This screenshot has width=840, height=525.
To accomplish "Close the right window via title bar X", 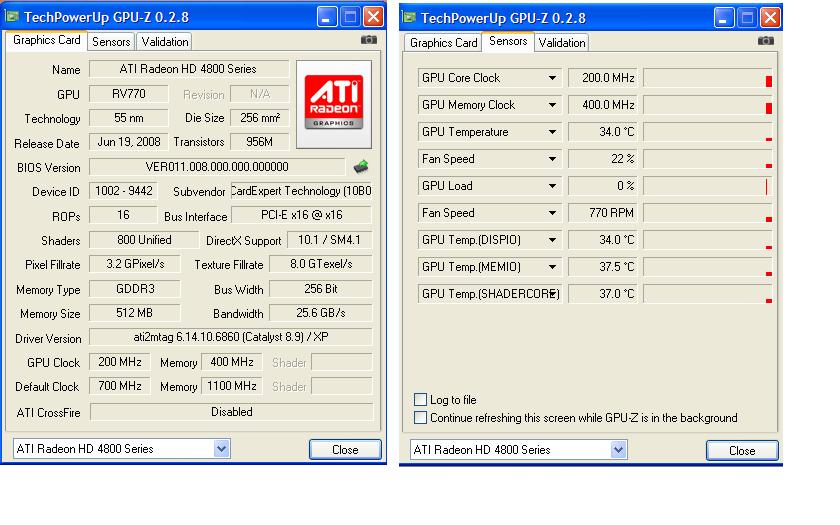I will pyautogui.click(x=770, y=18).
